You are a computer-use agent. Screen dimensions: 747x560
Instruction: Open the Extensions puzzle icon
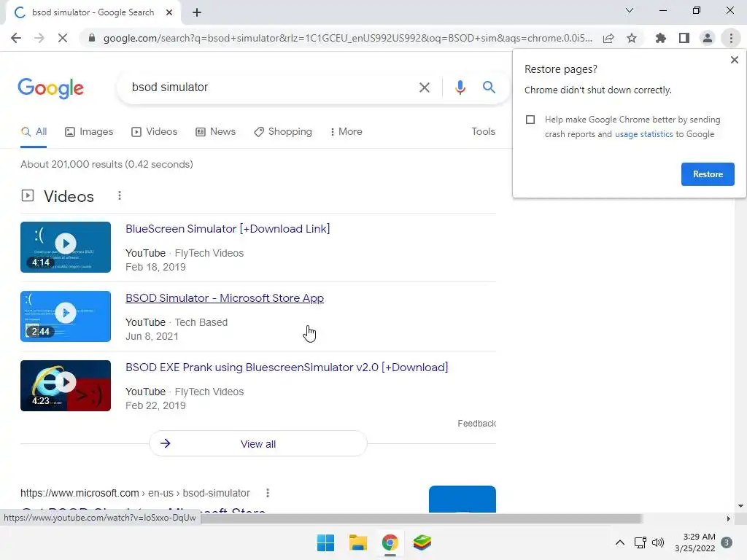click(x=660, y=38)
